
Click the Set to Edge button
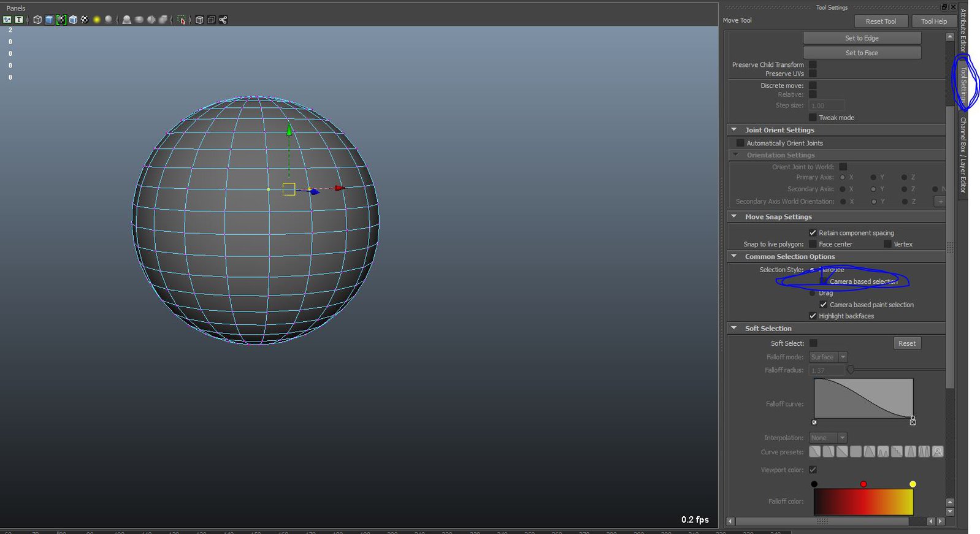point(862,38)
